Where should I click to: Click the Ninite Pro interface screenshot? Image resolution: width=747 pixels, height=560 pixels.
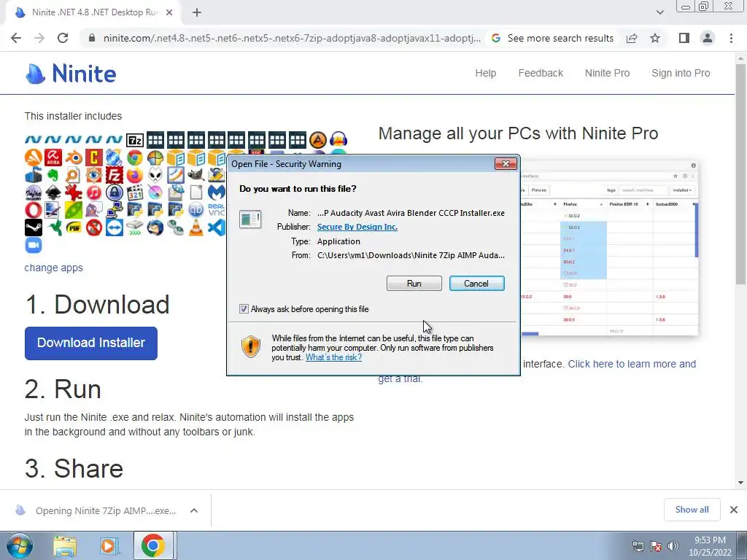point(610,249)
